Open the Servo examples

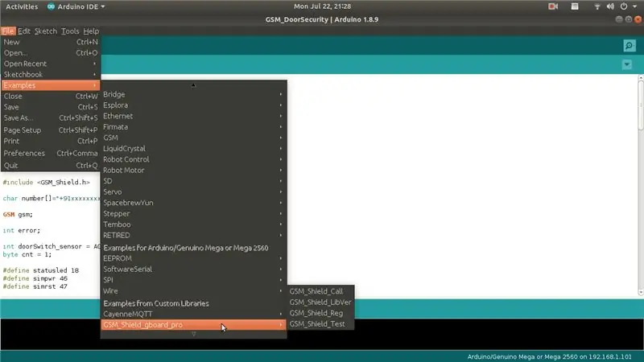click(193, 192)
